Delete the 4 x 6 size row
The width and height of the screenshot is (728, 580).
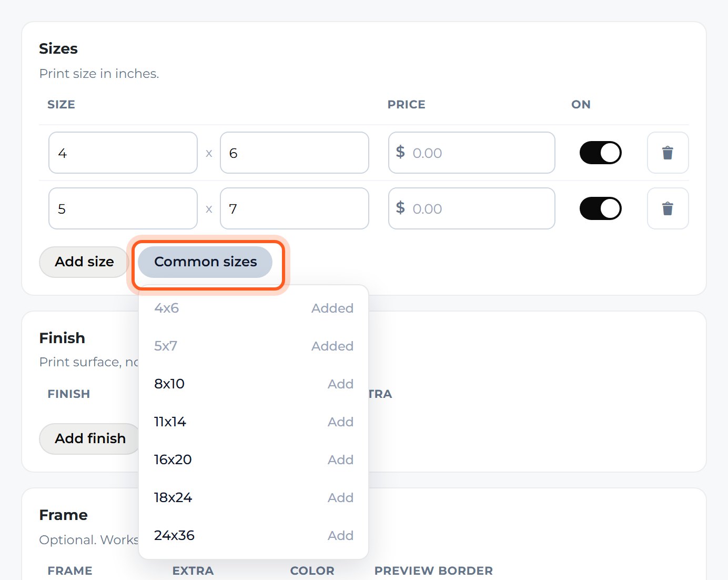coord(668,153)
